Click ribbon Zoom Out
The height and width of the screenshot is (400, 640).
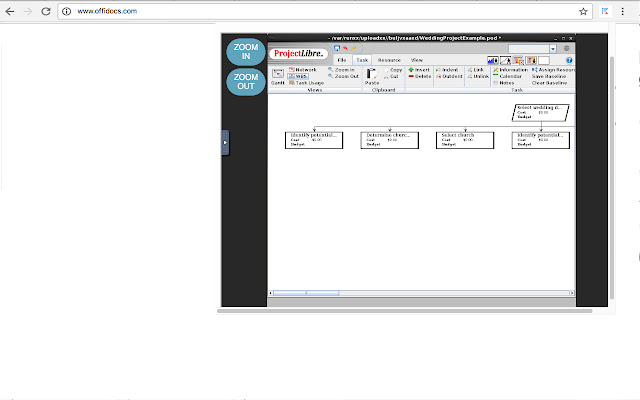(x=343, y=76)
